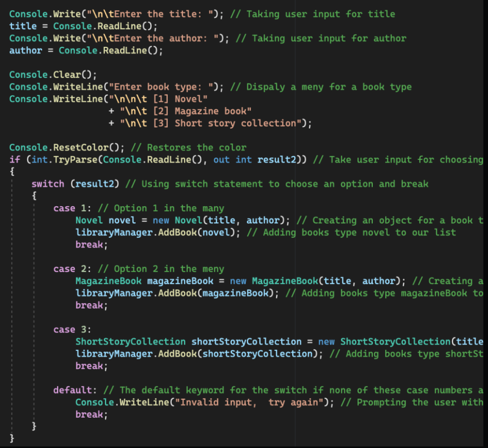Click the "author = Console.ReadLine();" line

click(86, 50)
